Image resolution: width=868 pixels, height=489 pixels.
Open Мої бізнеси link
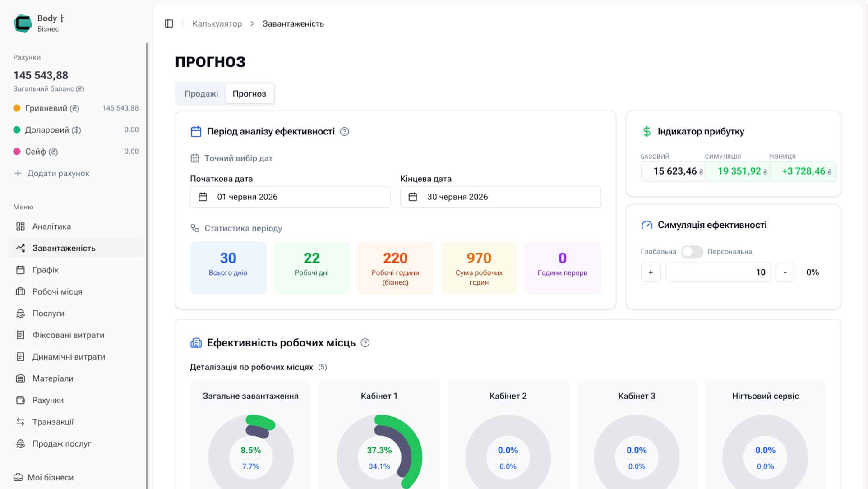44,477
